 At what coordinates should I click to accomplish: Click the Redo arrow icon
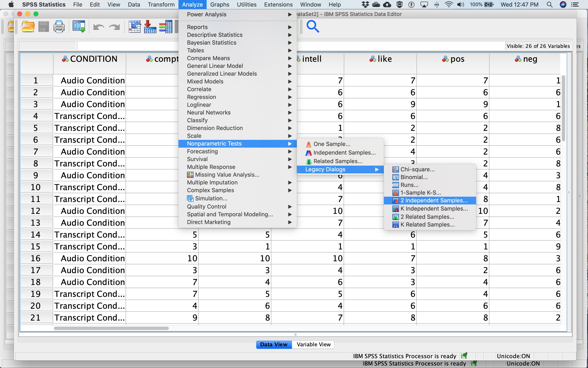(114, 27)
